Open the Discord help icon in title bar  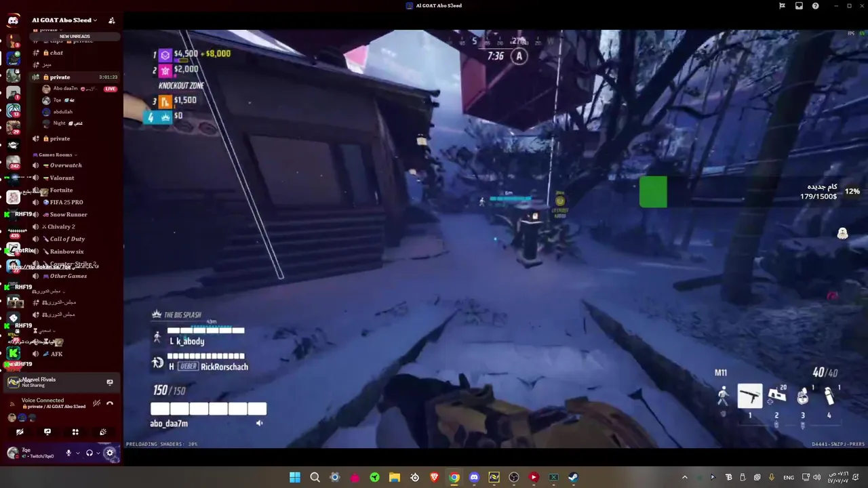click(x=816, y=5)
